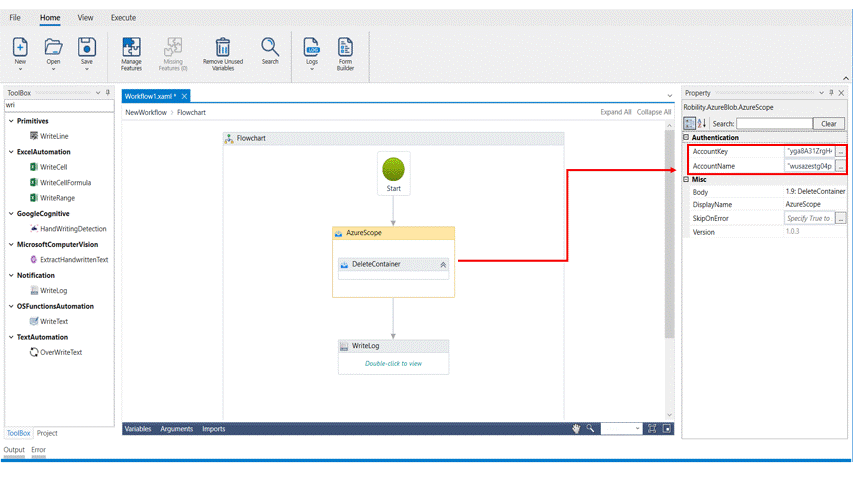Click the New file icon
853x480 pixels.
pos(20,47)
